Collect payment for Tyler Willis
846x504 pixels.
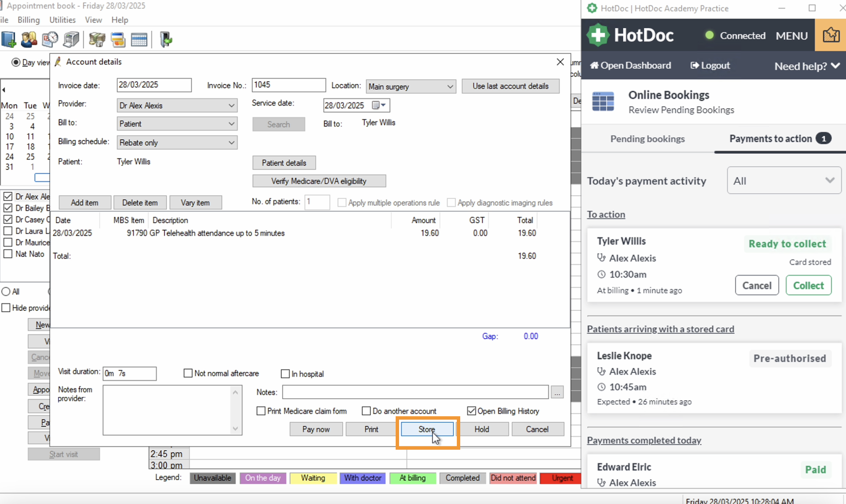point(808,285)
